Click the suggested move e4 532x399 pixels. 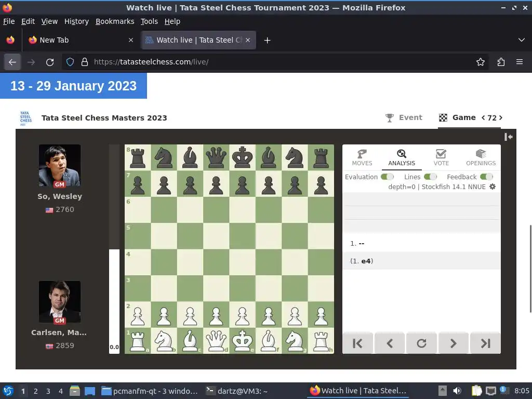[x=366, y=261]
